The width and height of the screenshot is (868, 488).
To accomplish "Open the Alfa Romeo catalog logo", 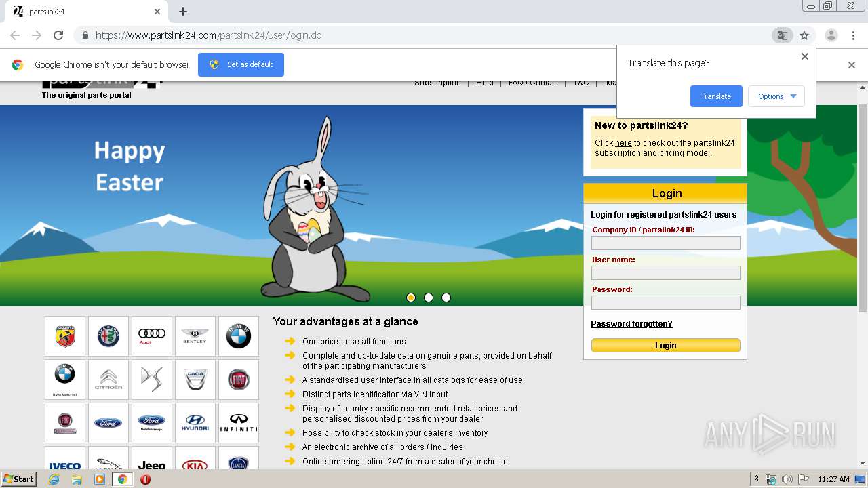I will 108,336.
